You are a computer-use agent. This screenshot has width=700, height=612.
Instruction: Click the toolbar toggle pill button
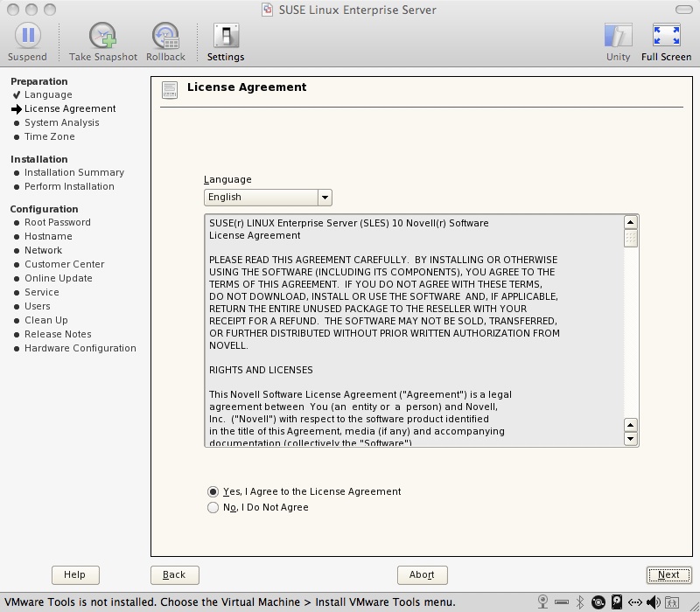tap(684, 10)
